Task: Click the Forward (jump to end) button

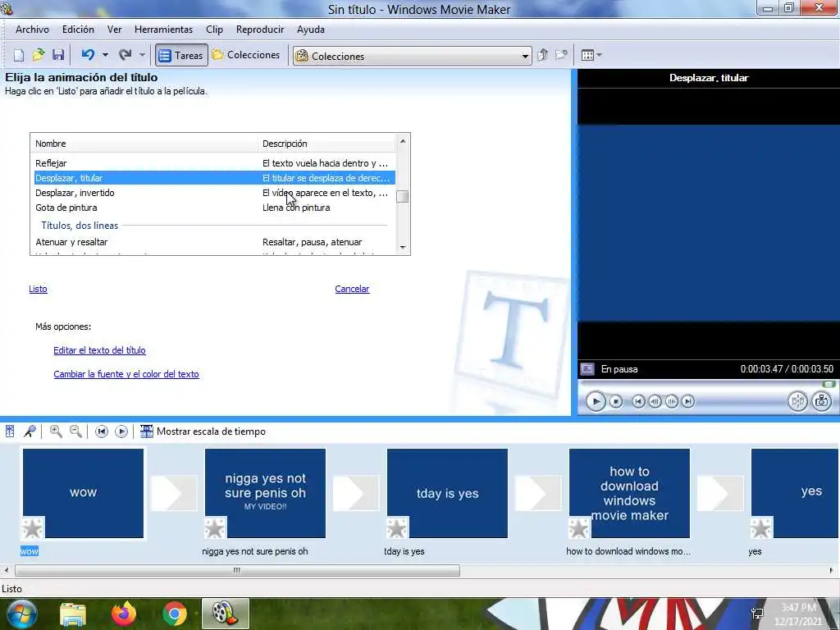Action: [688, 401]
